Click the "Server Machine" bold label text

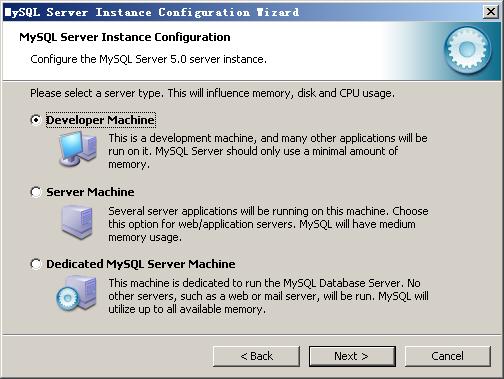90,192
